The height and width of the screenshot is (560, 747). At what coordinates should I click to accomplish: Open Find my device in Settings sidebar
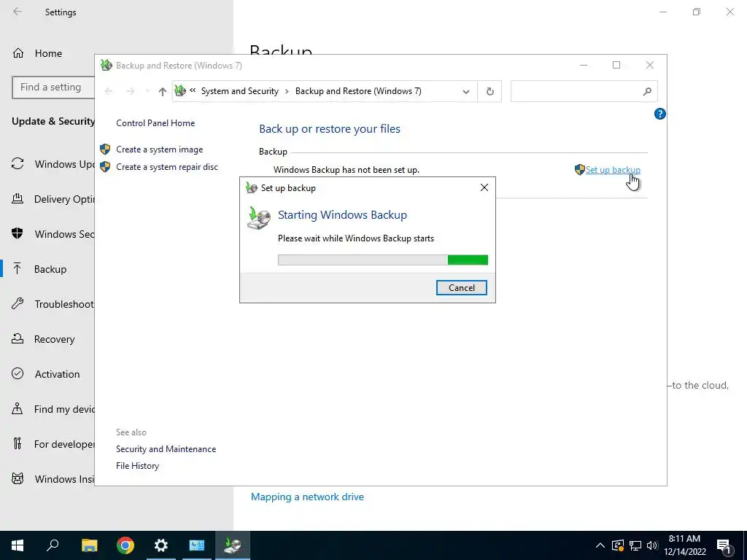point(53,409)
